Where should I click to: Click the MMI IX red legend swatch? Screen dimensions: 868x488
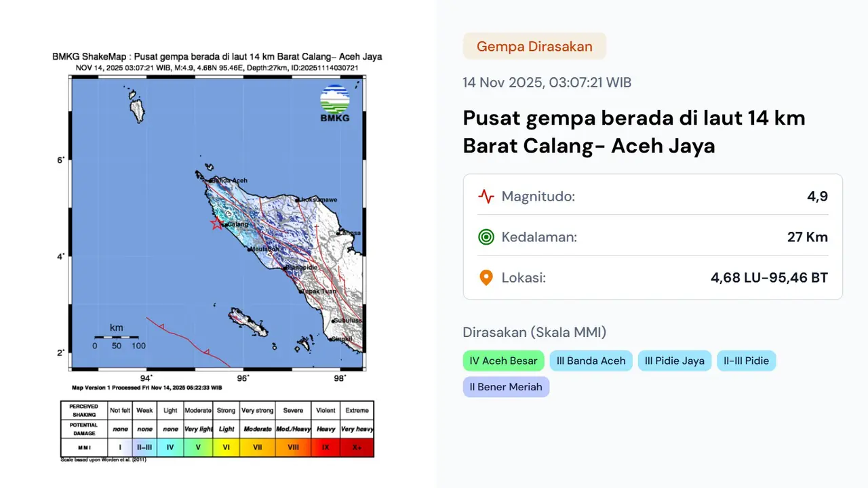click(x=325, y=447)
